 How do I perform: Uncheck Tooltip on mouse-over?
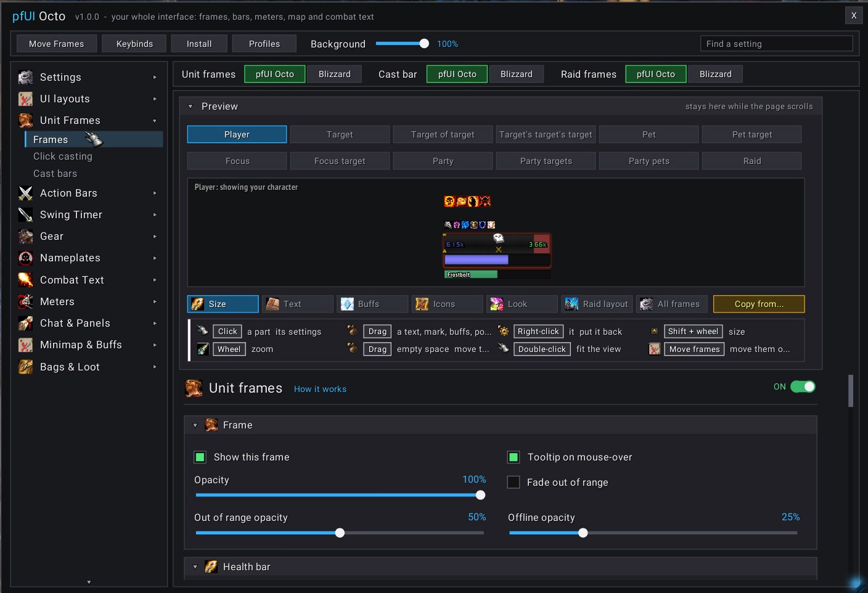tap(514, 457)
